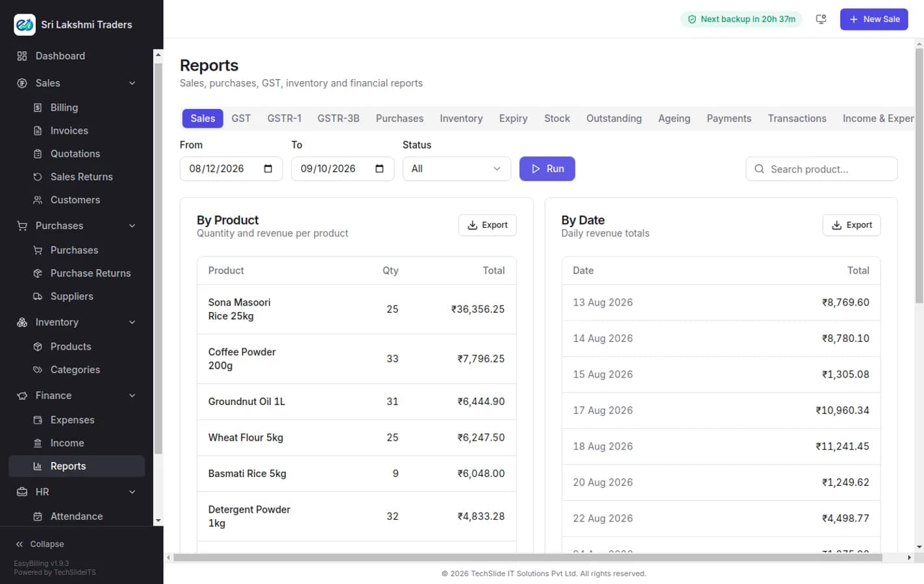Run the report with Run button

coord(547,169)
